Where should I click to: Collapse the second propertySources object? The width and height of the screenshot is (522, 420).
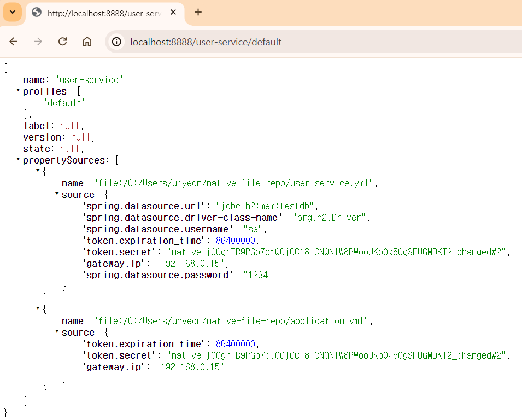tap(38, 308)
